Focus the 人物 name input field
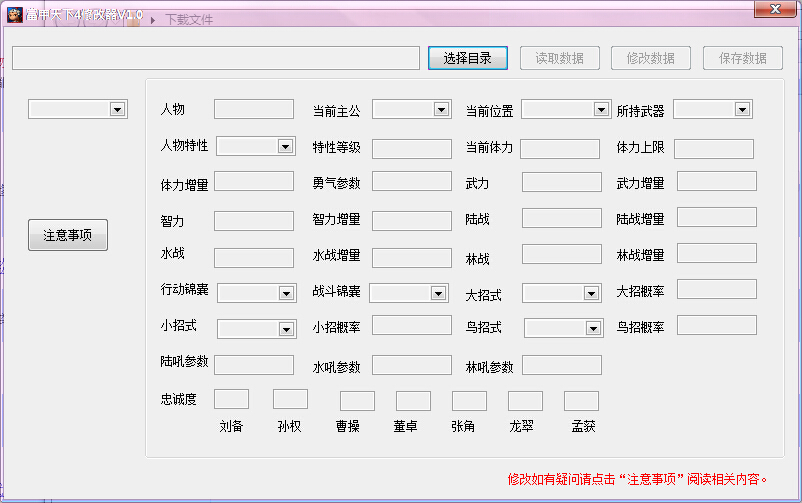Screen dimensions: 802x503 point(253,109)
